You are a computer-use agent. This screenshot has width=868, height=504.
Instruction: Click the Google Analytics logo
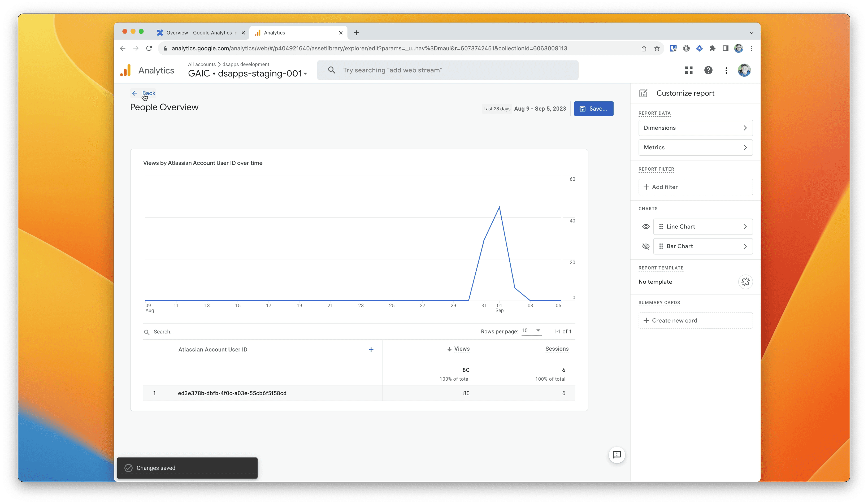coord(125,70)
